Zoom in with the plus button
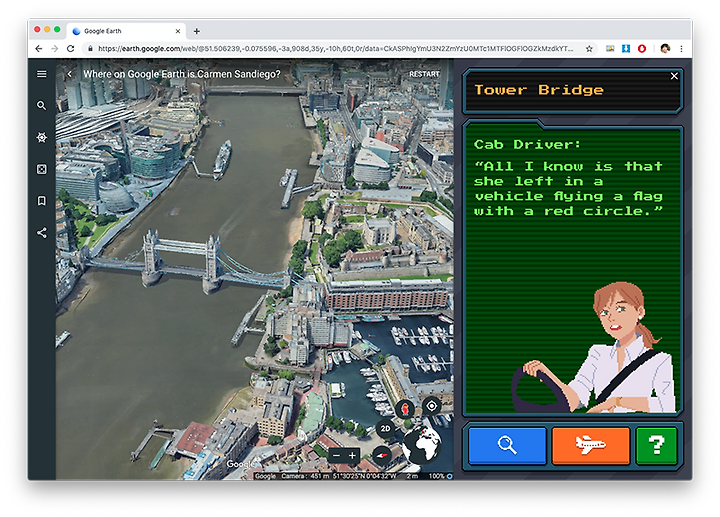Viewport: 720px width, 517px height. [x=352, y=455]
